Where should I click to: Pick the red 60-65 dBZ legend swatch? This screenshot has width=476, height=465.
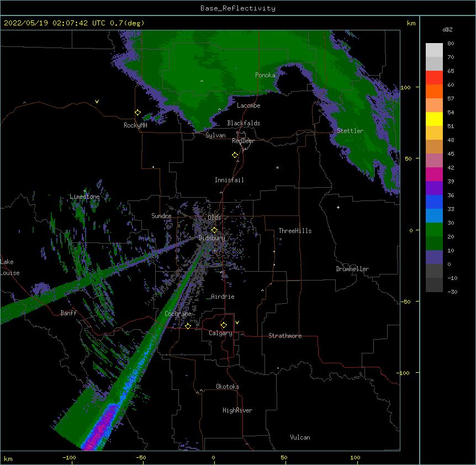pyautogui.click(x=434, y=78)
